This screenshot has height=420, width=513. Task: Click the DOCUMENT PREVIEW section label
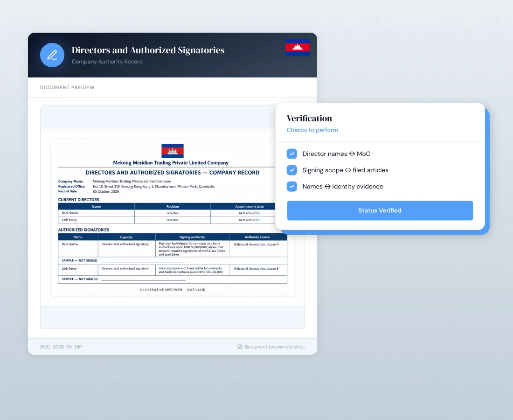click(x=67, y=87)
